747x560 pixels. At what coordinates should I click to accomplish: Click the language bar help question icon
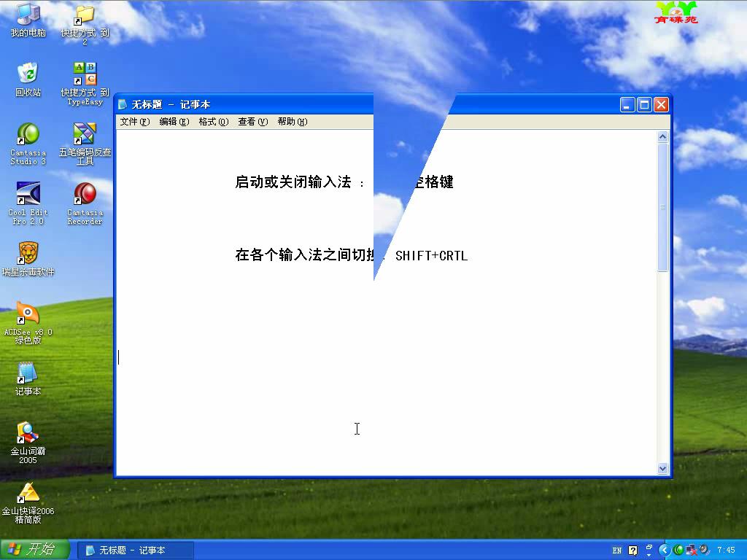click(632, 551)
